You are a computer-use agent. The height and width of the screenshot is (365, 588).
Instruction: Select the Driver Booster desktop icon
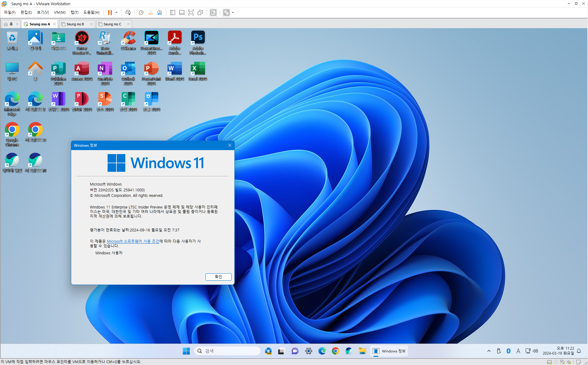[82, 42]
